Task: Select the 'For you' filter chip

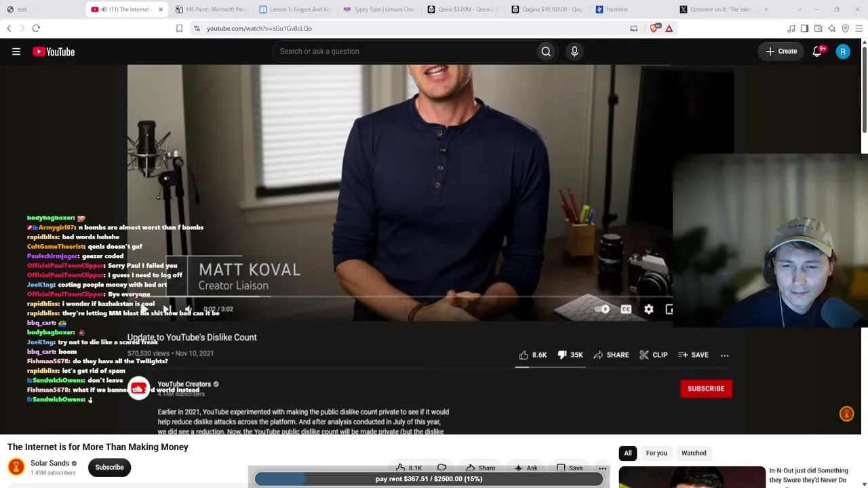Action: [656, 453]
